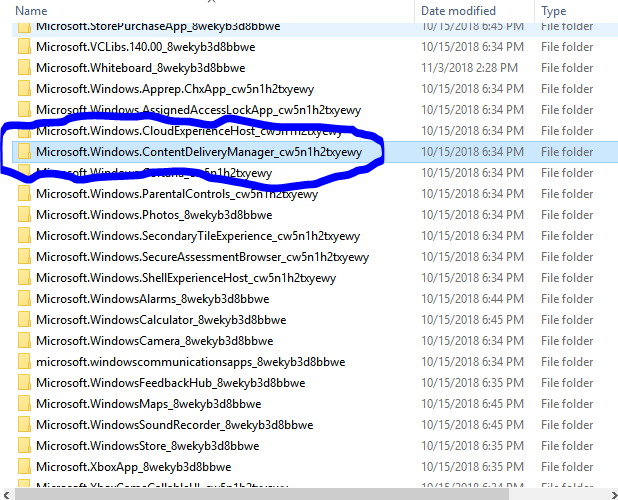Image resolution: width=618 pixels, height=500 pixels.
Task: Click horizontal scrollbar right arrow
Action: (612, 494)
